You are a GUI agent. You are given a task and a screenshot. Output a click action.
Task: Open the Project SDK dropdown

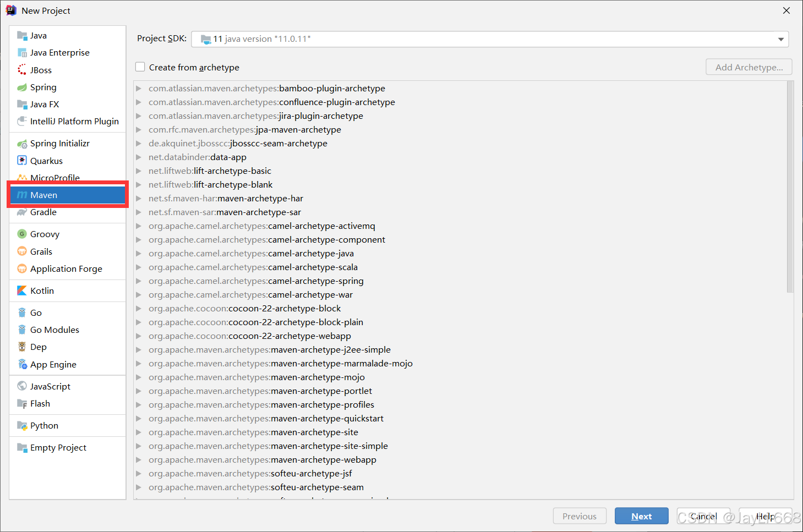[x=490, y=39]
